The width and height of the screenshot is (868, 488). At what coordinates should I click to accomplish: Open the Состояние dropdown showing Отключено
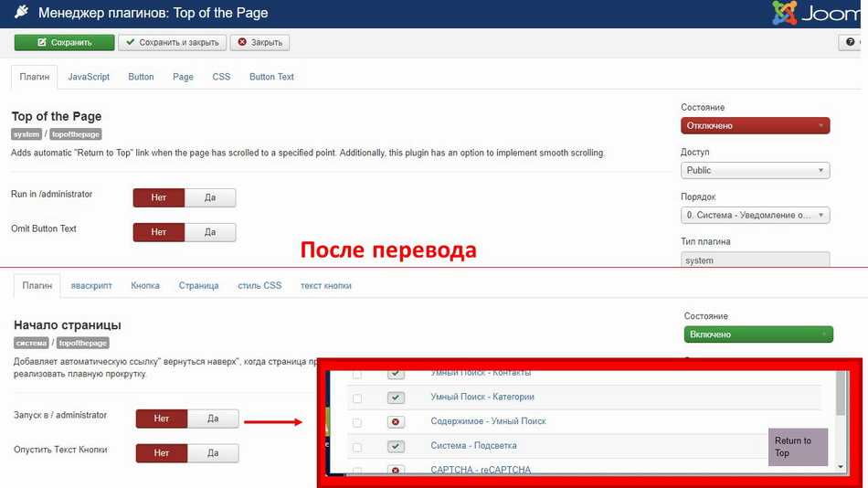(755, 126)
